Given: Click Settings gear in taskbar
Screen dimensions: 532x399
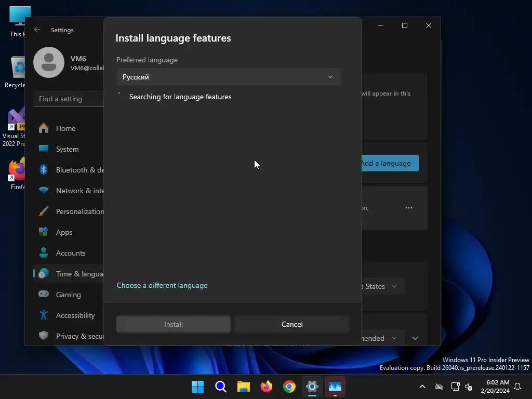Looking at the screenshot, I should [312, 387].
